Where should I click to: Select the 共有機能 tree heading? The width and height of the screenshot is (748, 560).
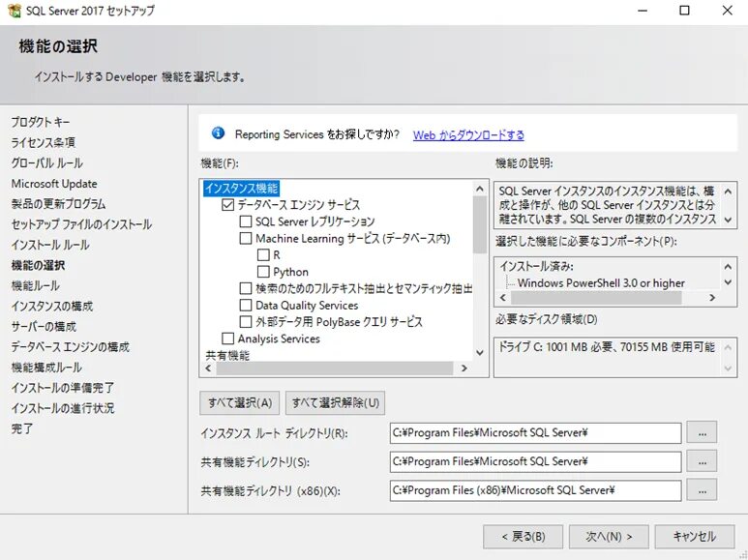coord(227,355)
